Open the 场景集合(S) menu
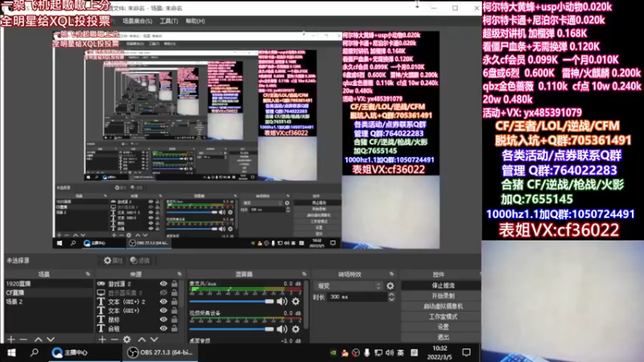Image resolution: width=644 pixels, height=362 pixels. [137, 21]
